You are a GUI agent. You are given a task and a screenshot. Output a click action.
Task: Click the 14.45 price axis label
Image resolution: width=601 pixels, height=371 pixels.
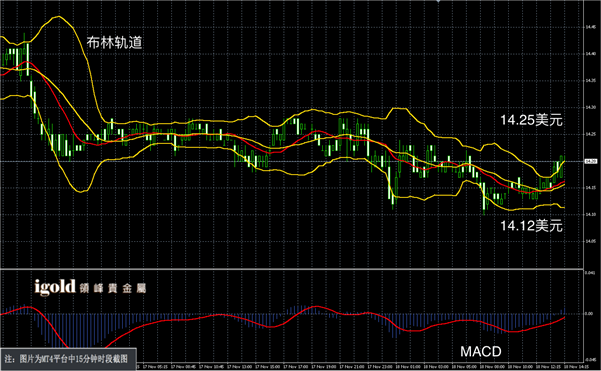click(591, 27)
